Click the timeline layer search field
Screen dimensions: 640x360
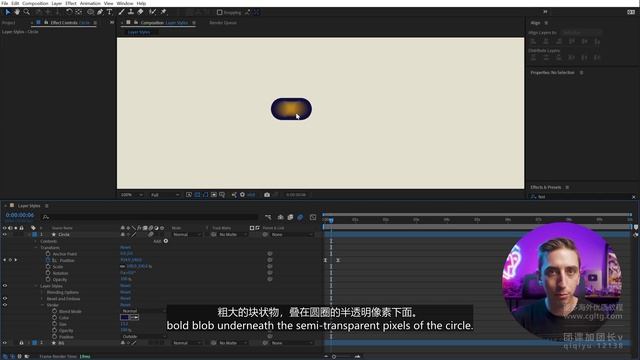click(149, 217)
